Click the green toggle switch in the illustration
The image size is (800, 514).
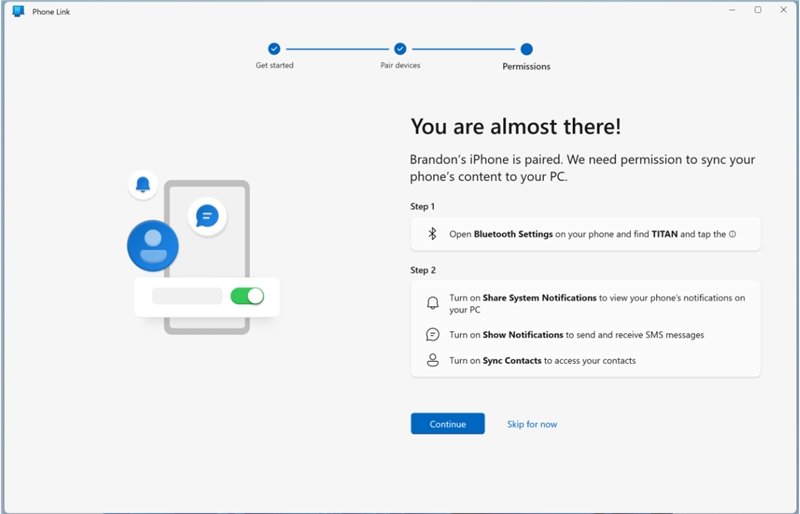click(247, 296)
